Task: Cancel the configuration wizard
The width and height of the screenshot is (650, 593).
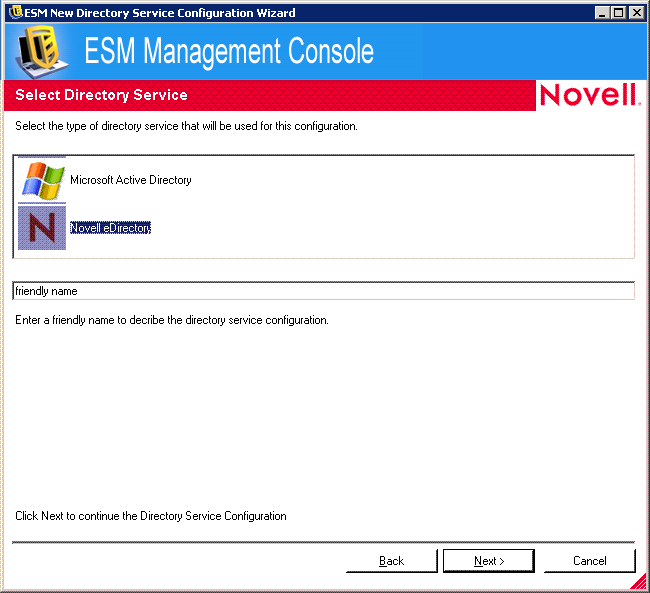Action: tap(589, 561)
